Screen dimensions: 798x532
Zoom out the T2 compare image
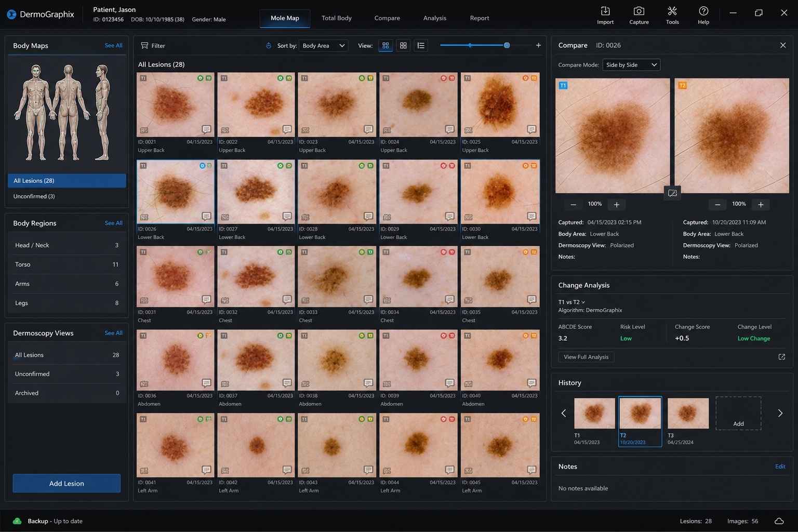point(717,205)
